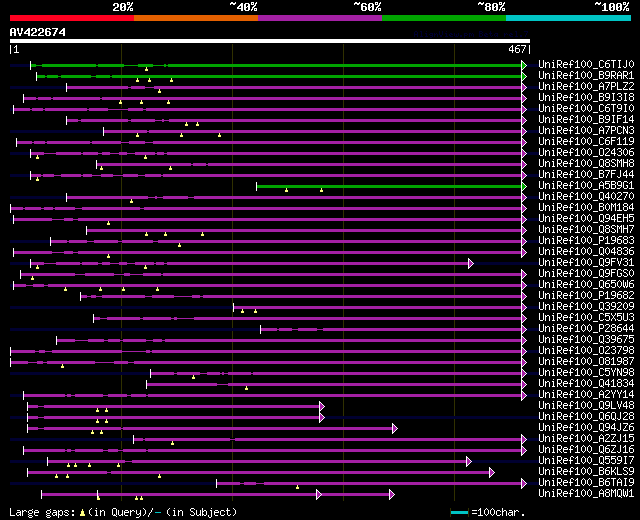Viewport: 640px width, 520px height.
Task: Select the query name AV422674
Action: [38, 32]
